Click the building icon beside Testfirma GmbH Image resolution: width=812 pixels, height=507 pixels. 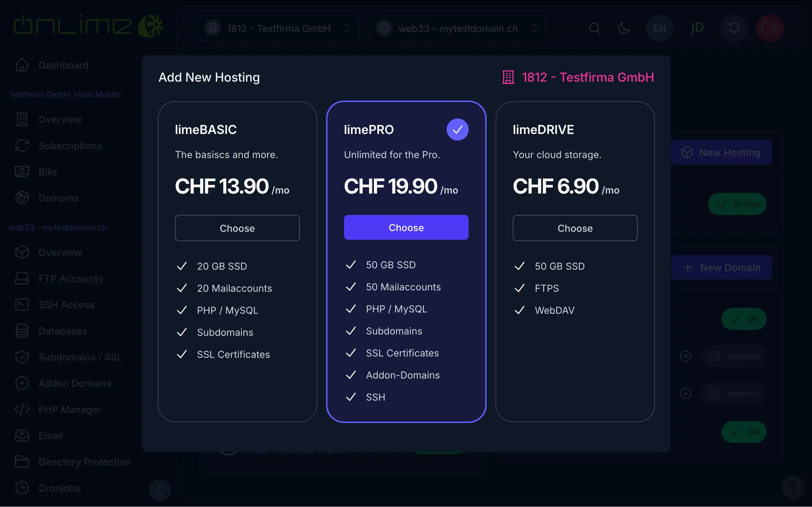coord(508,77)
